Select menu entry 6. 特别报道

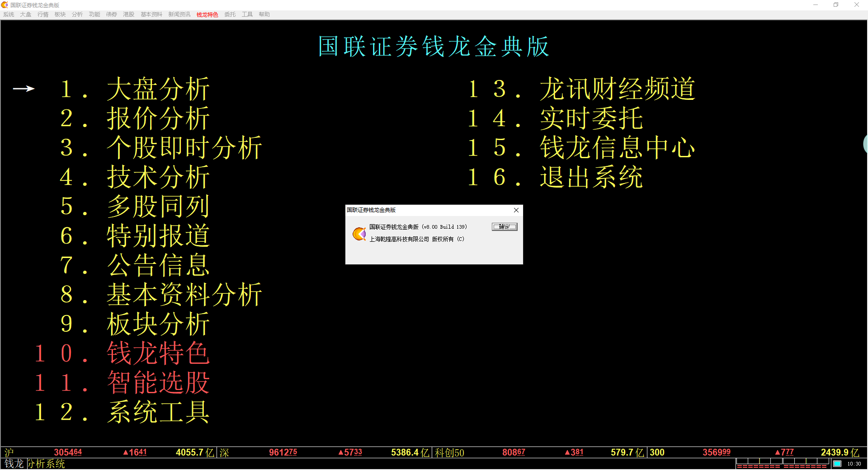(x=135, y=235)
